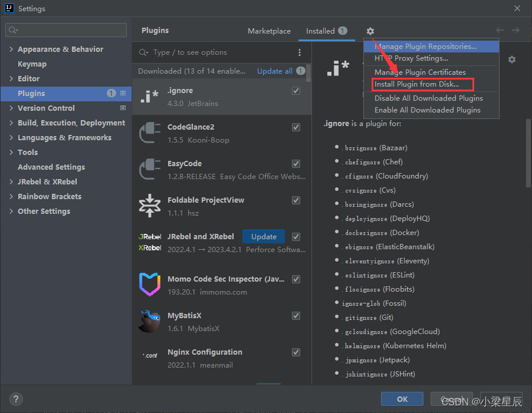Image resolution: width=532 pixels, height=413 pixels.
Task: Expand the Other Settings node
Action: point(11,211)
